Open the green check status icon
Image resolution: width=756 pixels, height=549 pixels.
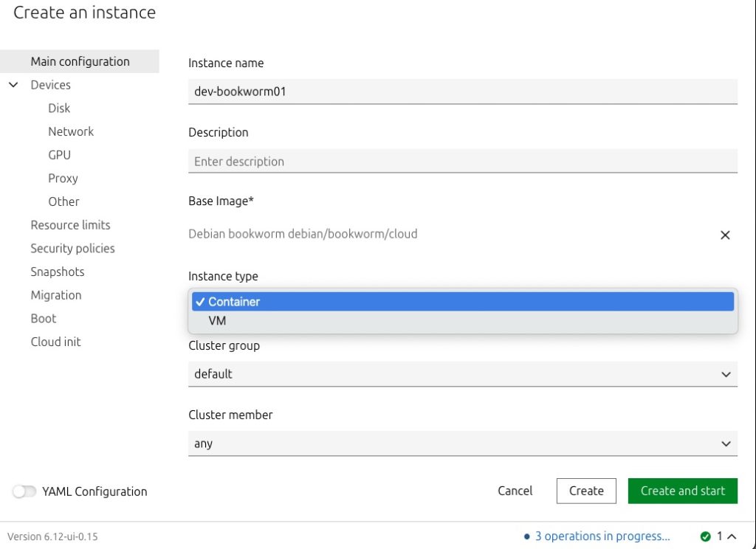pyautogui.click(x=705, y=536)
